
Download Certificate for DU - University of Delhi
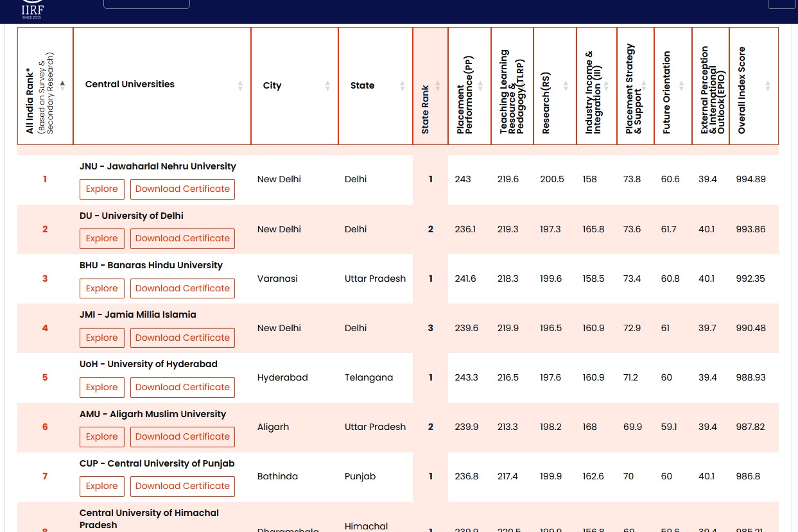182,239
